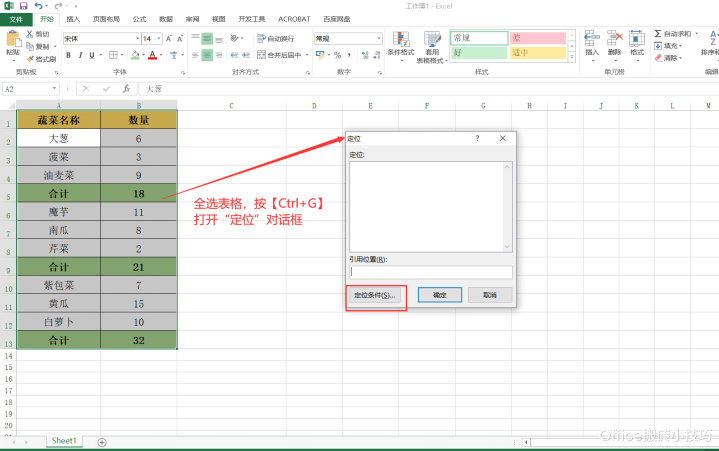The image size is (719, 451).
Task: Switch to Developer (开发工具) tab
Action: (252, 19)
